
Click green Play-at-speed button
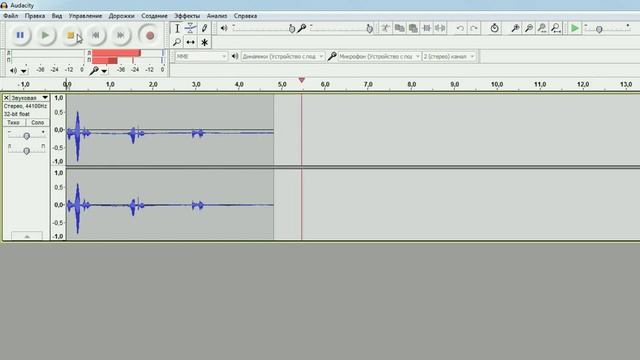(575, 28)
